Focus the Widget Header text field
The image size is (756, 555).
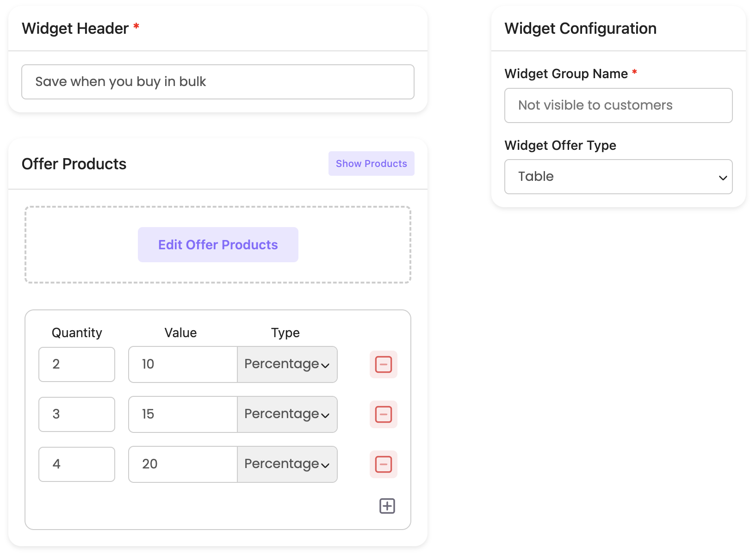point(217,82)
